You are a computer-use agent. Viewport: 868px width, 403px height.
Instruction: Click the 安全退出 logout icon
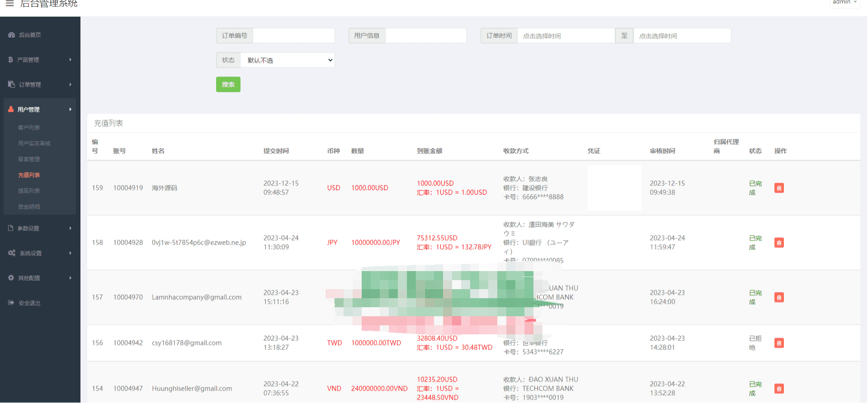click(x=11, y=303)
